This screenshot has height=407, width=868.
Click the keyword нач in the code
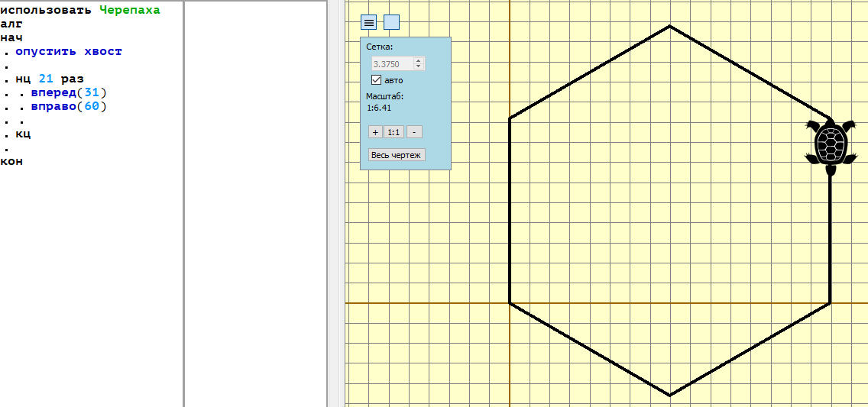point(11,37)
